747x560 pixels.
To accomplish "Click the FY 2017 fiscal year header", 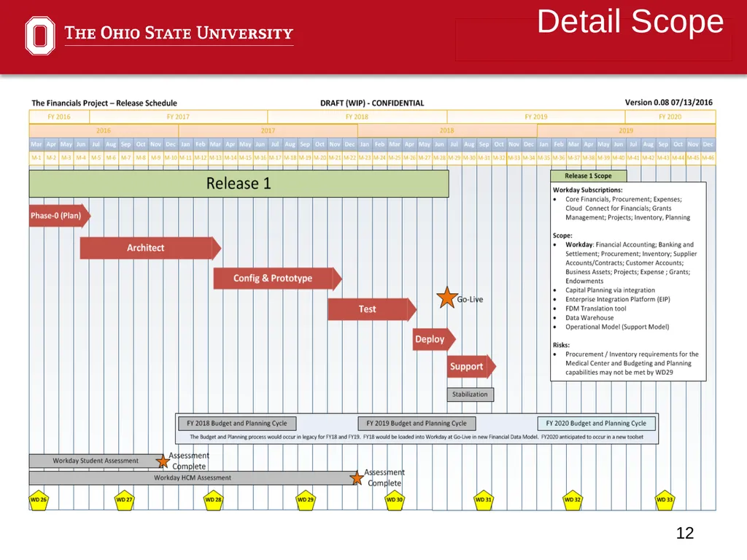I will (x=178, y=117).
